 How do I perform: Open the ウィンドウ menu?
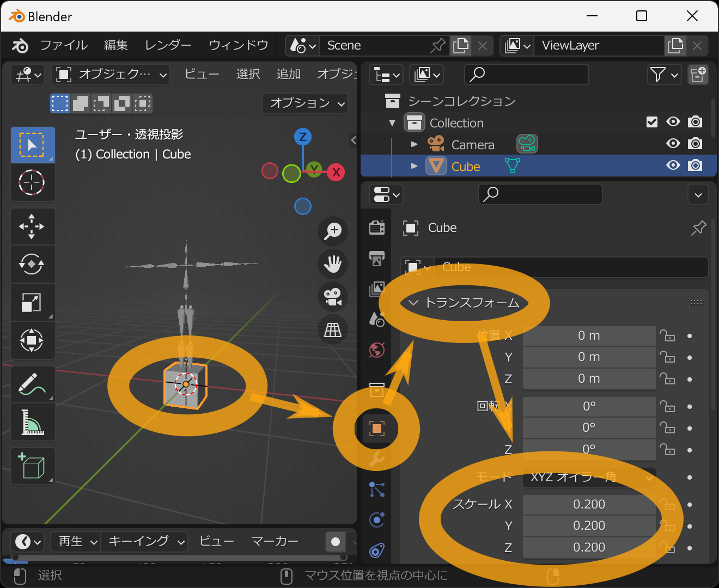[239, 46]
